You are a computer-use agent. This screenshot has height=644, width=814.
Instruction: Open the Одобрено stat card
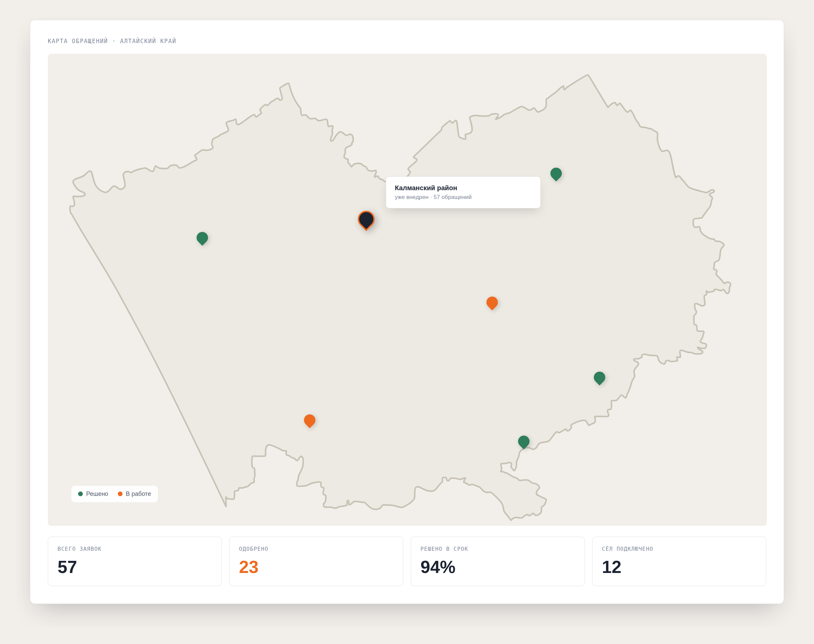click(316, 562)
